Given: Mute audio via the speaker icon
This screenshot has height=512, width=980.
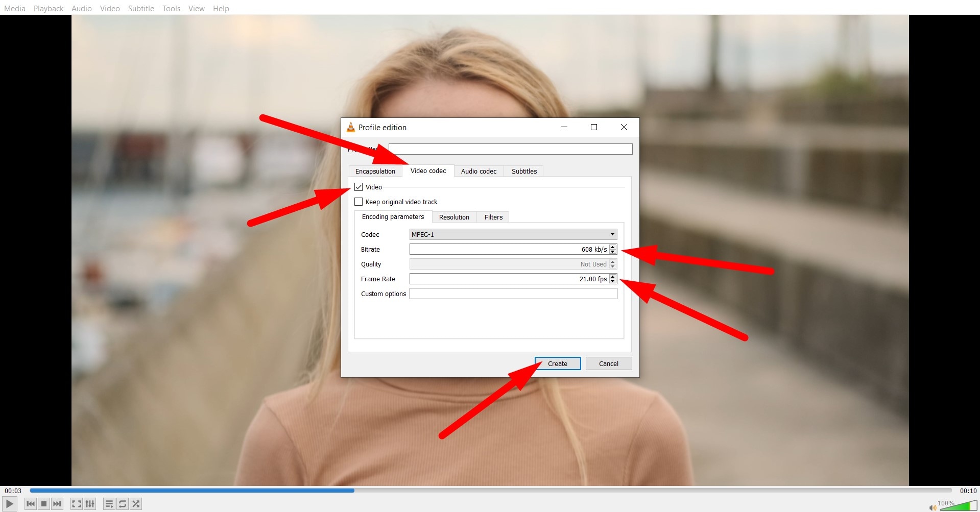Looking at the screenshot, I should pos(933,507).
